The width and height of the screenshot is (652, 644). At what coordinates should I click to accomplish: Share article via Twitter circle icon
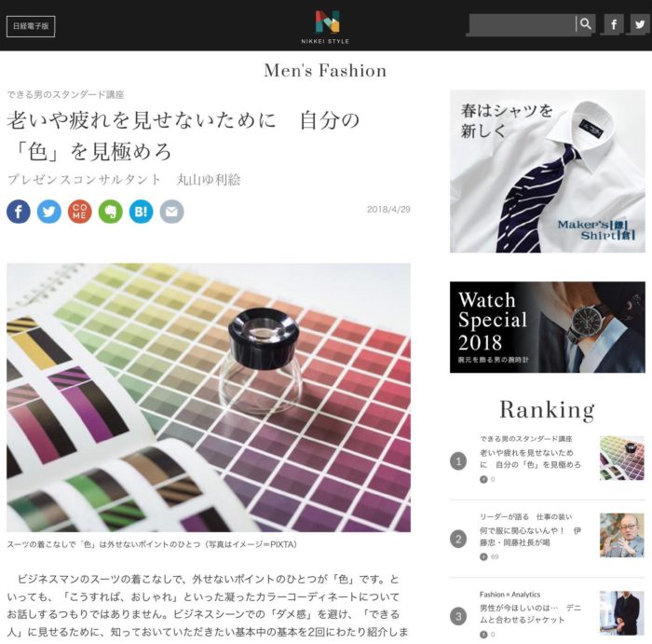(49, 212)
